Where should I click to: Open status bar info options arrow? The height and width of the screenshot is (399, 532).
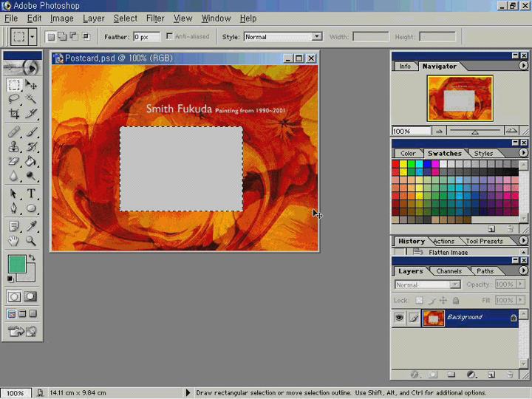coord(188,393)
